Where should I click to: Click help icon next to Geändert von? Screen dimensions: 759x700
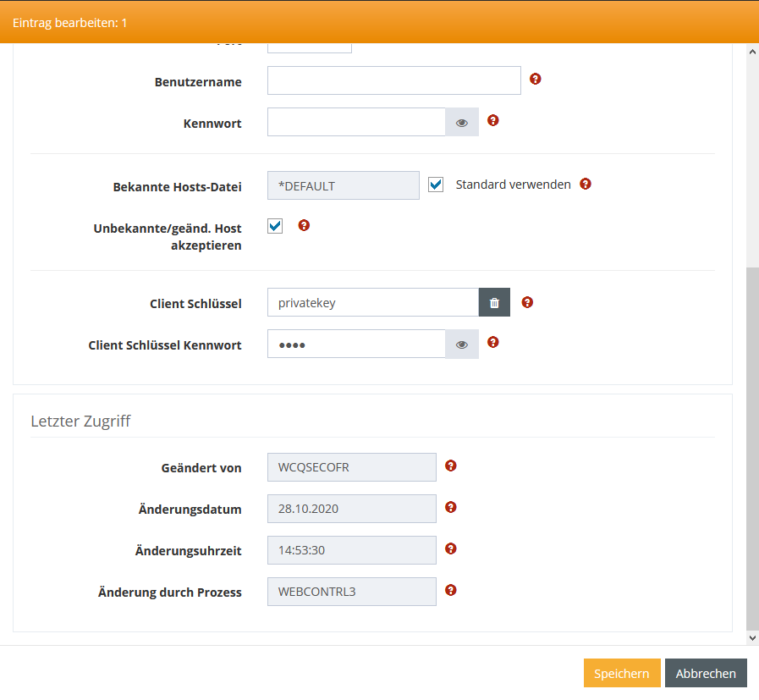tap(451, 466)
